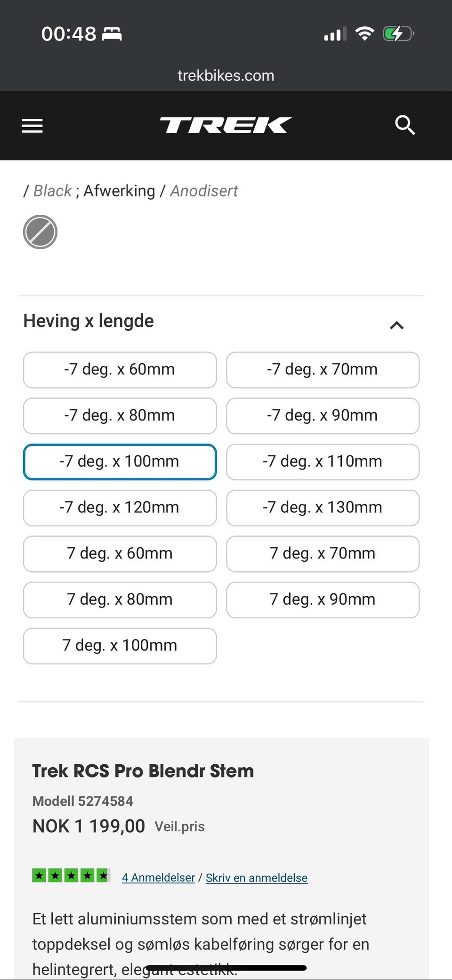
Task: Select -7 deg. x 60mm option
Action: point(120,370)
